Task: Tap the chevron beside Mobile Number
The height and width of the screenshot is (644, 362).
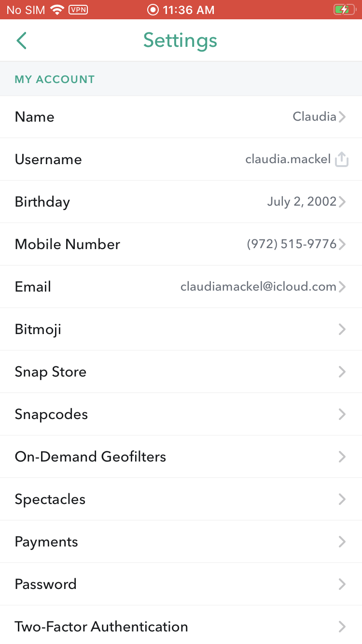Action: pos(342,244)
